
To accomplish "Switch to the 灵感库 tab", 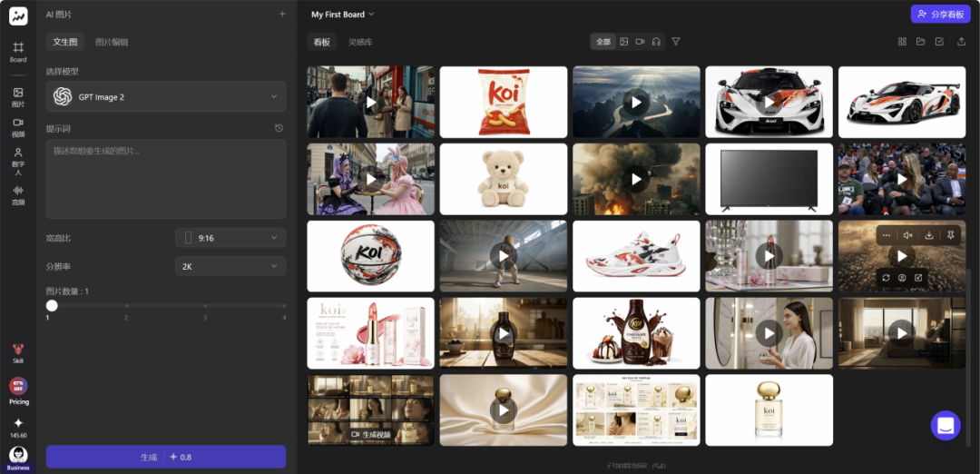I will point(360,42).
